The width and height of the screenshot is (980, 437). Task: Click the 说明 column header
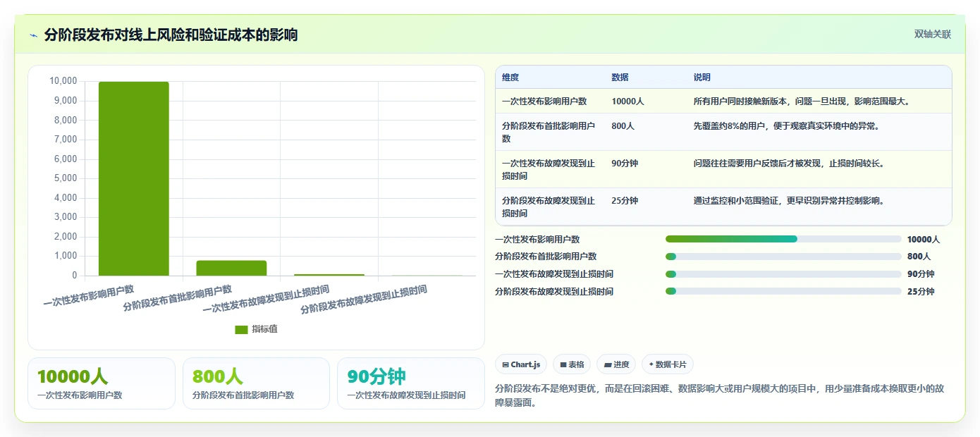tap(702, 78)
